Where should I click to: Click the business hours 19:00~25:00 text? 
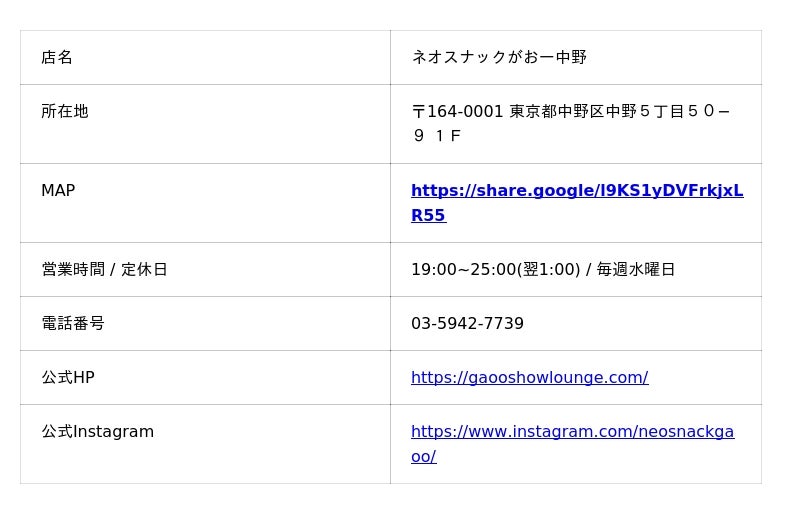tap(464, 270)
